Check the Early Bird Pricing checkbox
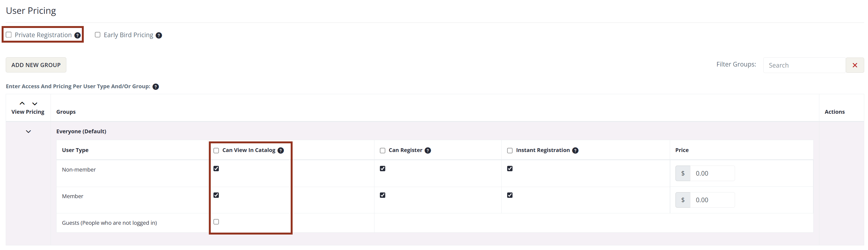Viewport: 868px width, 250px height. click(98, 35)
